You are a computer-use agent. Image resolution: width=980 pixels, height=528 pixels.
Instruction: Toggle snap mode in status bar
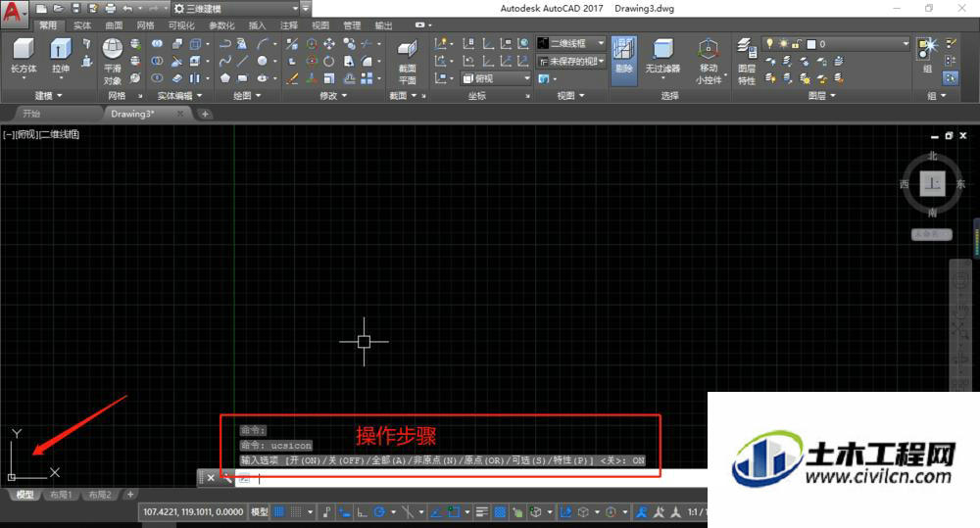[x=296, y=512]
